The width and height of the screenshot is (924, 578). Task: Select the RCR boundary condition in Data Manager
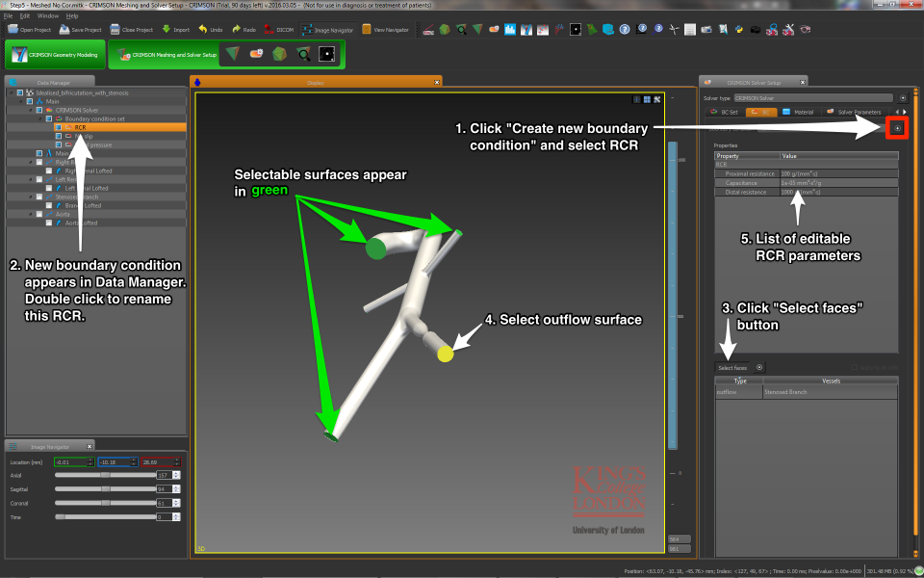point(80,127)
